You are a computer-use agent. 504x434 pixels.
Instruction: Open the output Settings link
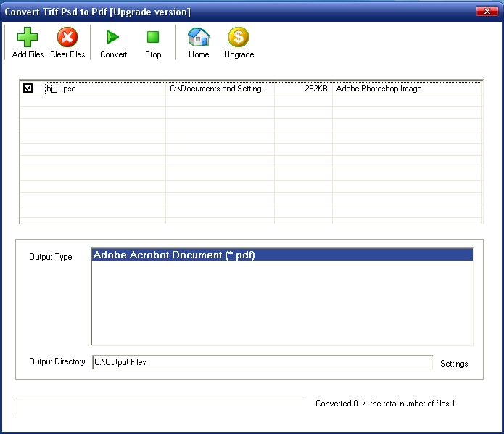[x=454, y=364]
